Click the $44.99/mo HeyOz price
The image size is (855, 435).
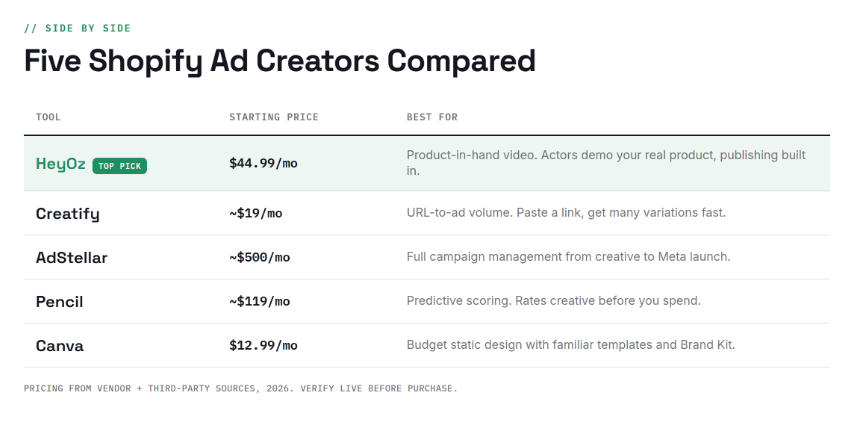click(x=263, y=163)
